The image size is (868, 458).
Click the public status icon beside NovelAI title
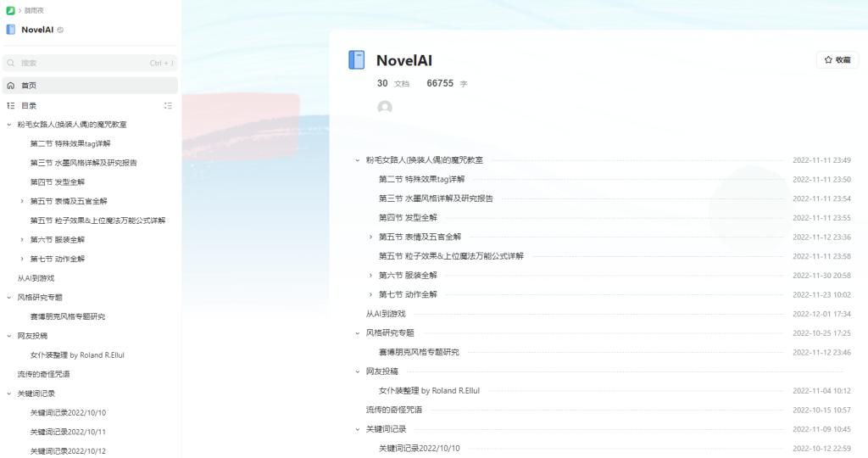tap(60, 30)
